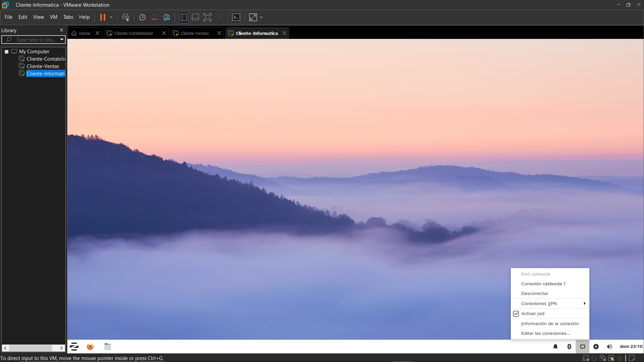Screen dimensions: 644x362
Task: Click Desconectar in network menu
Action: [535, 294]
